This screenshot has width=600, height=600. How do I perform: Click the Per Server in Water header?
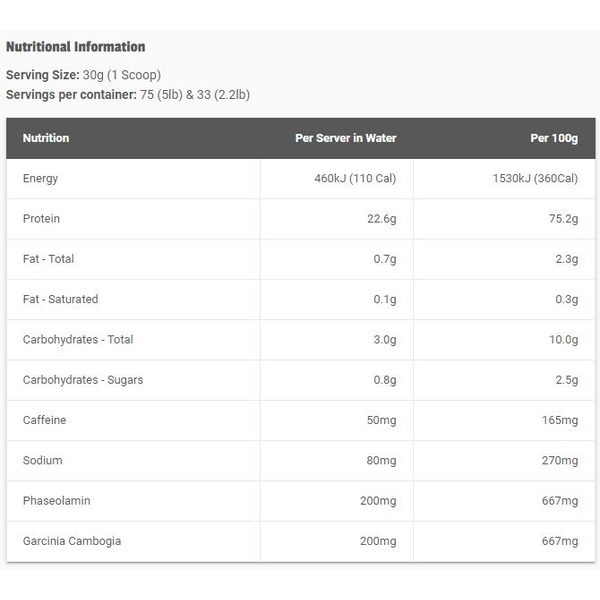pos(346,138)
